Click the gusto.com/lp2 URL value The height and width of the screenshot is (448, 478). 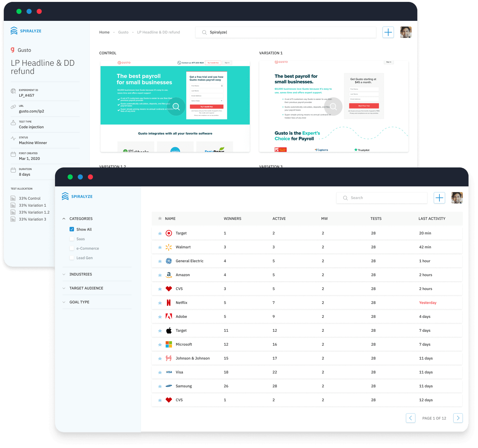pyautogui.click(x=32, y=111)
